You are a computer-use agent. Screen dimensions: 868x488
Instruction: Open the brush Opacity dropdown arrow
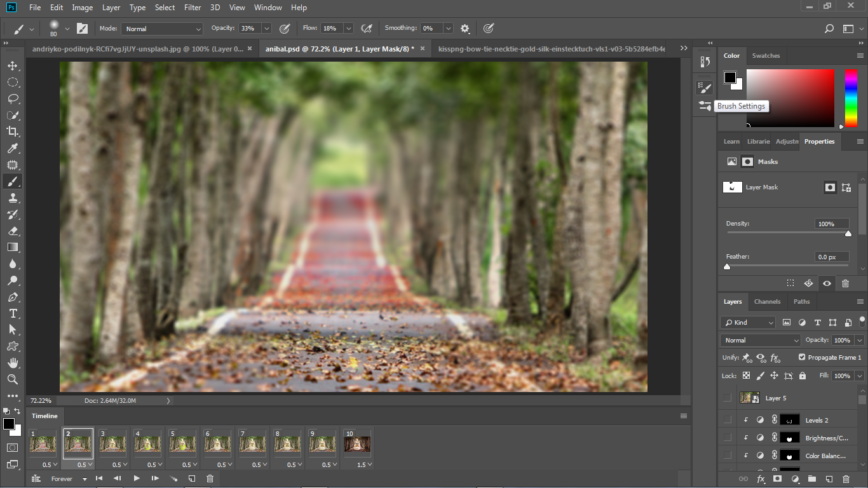(266, 29)
